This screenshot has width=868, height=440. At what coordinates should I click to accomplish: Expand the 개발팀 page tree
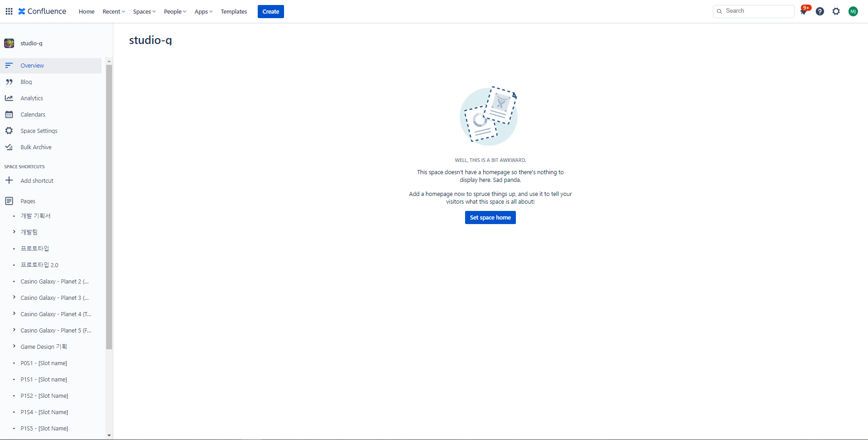14,232
